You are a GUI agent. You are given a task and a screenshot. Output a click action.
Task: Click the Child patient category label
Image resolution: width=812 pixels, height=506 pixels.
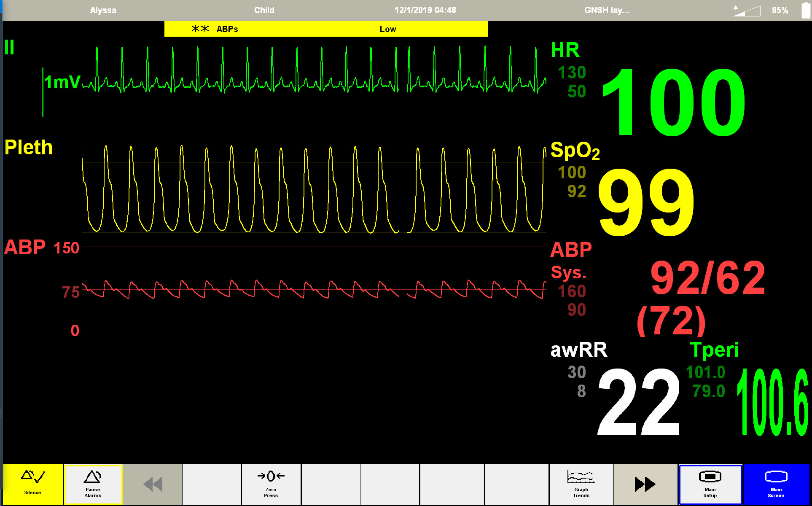point(264,10)
